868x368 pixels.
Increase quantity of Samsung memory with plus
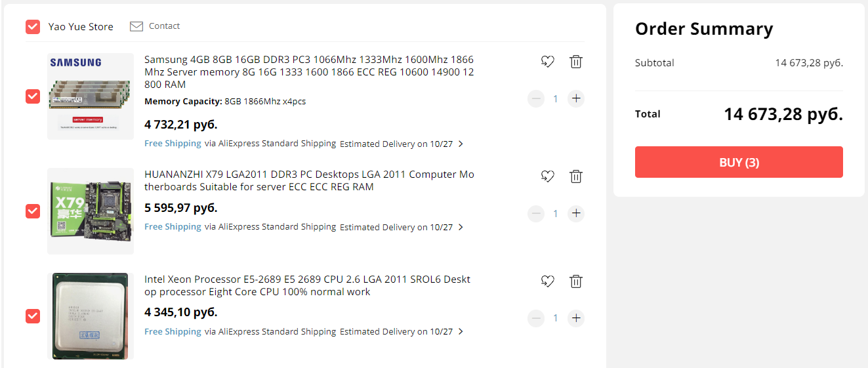pyautogui.click(x=576, y=98)
